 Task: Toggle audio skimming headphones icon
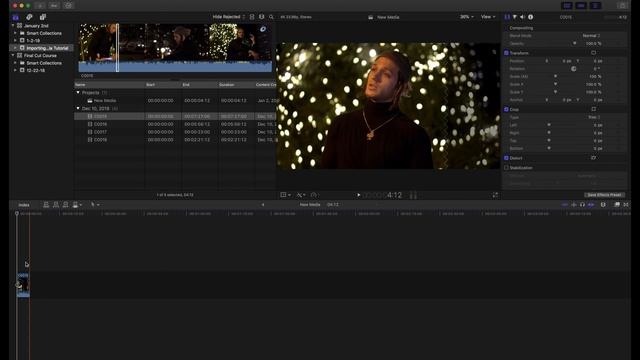click(582, 204)
